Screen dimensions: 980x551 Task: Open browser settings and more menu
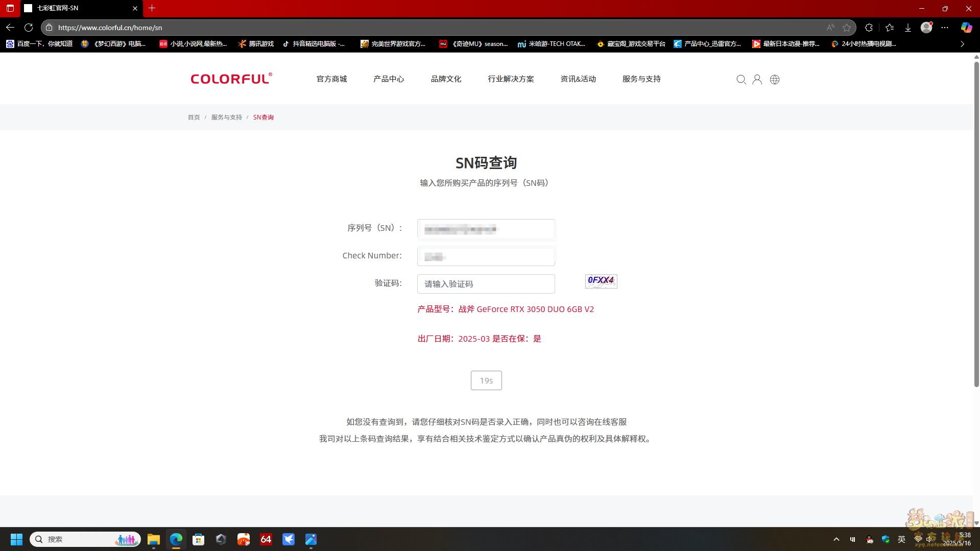click(945, 28)
